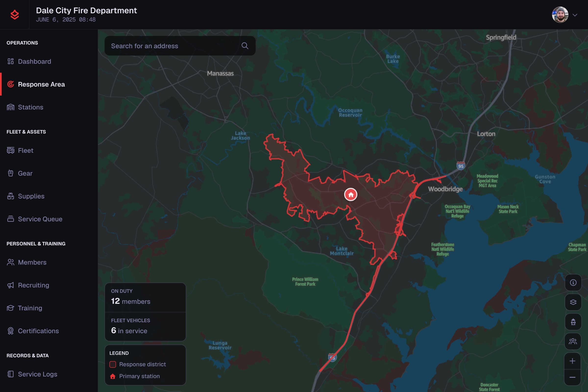Click the Response district legend swatch

[113, 365]
